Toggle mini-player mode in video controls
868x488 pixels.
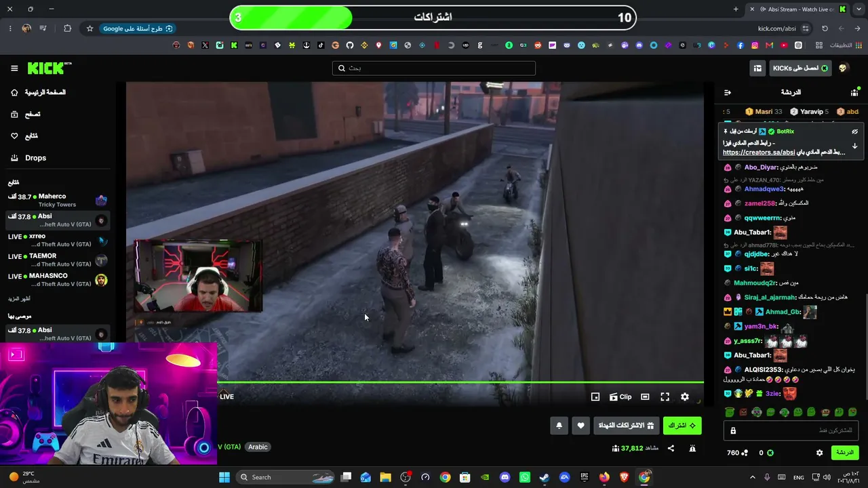(x=595, y=396)
